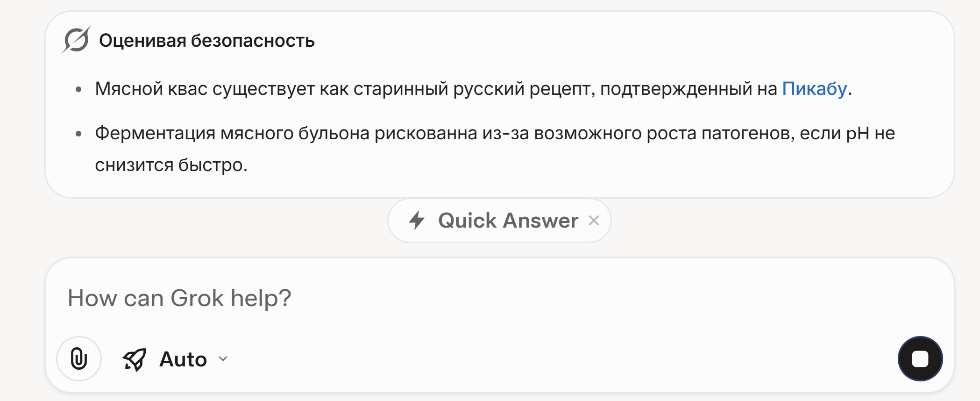Stop the response with the square button
The height and width of the screenshot is (401, 980).
click(x=920, y=359)
